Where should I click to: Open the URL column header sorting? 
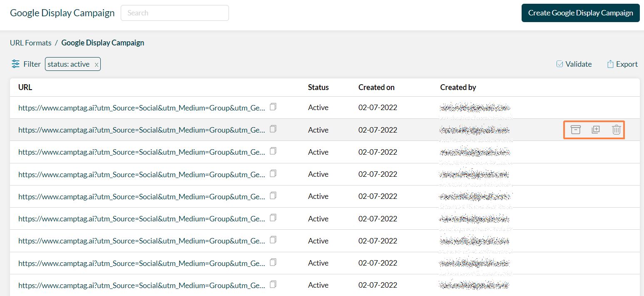click(25, 87)
